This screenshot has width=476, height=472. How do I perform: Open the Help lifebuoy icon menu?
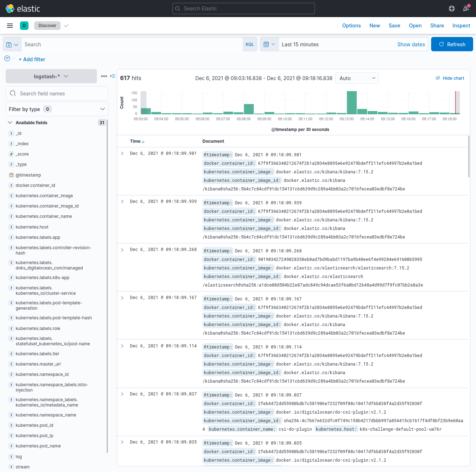click(x=451, y=8)
